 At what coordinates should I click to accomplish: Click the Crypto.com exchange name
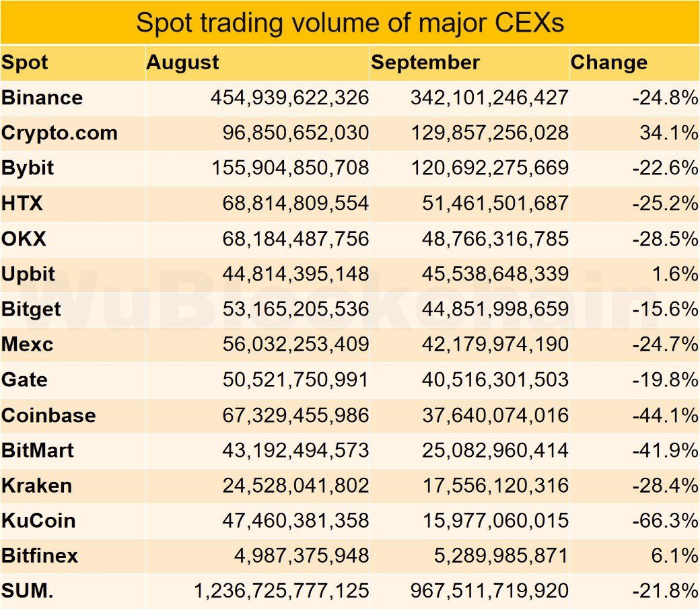click(59, 133)
